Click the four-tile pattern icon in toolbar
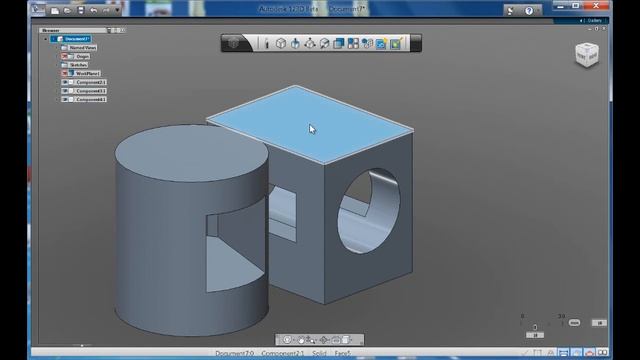 point(353,43)
